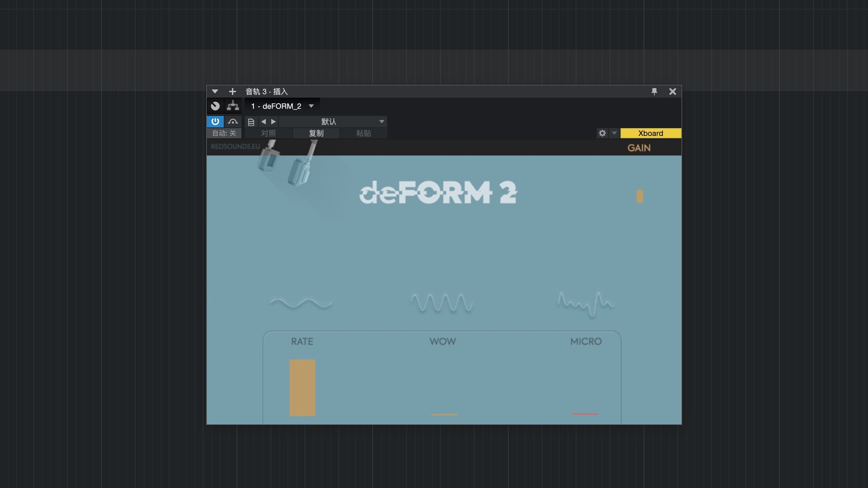
Task: Go to the previous preset
Action: [x=264, y=122]
